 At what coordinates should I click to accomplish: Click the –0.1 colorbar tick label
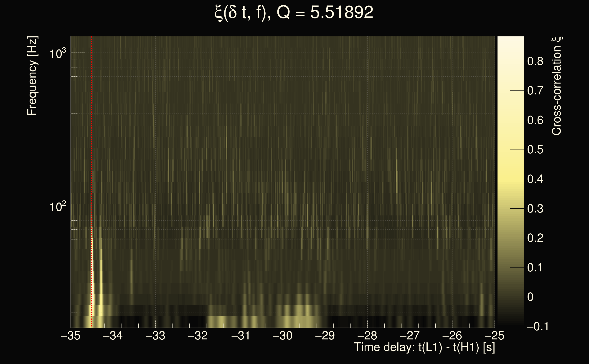click(538, 327)
